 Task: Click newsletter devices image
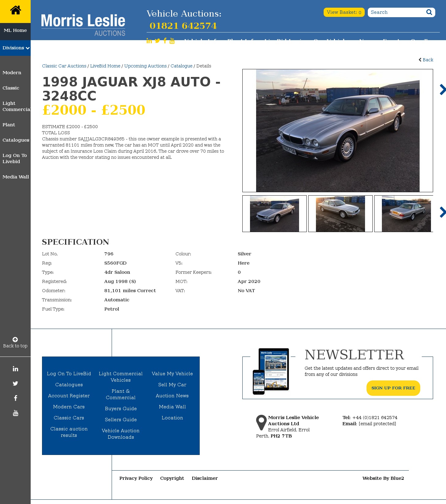coord(271,371)
